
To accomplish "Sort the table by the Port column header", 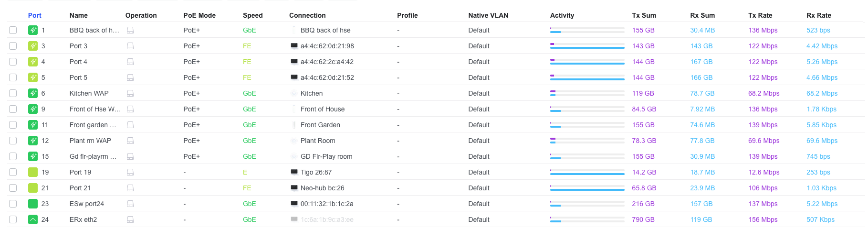I will (x=35, y=15).
